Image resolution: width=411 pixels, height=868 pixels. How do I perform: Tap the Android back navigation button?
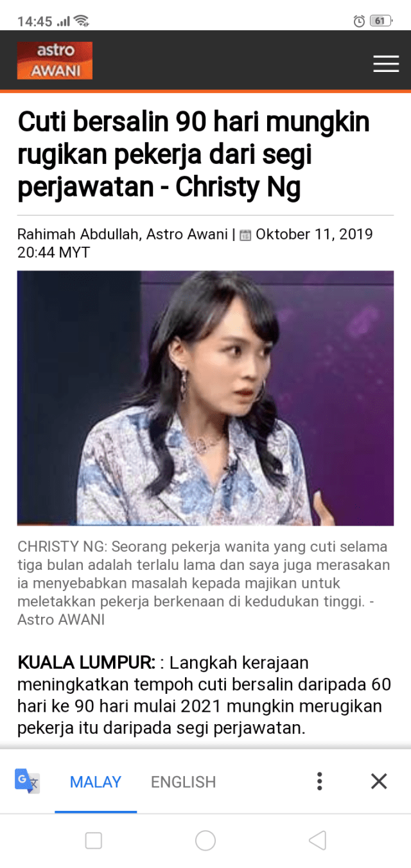tap(317, 840)
